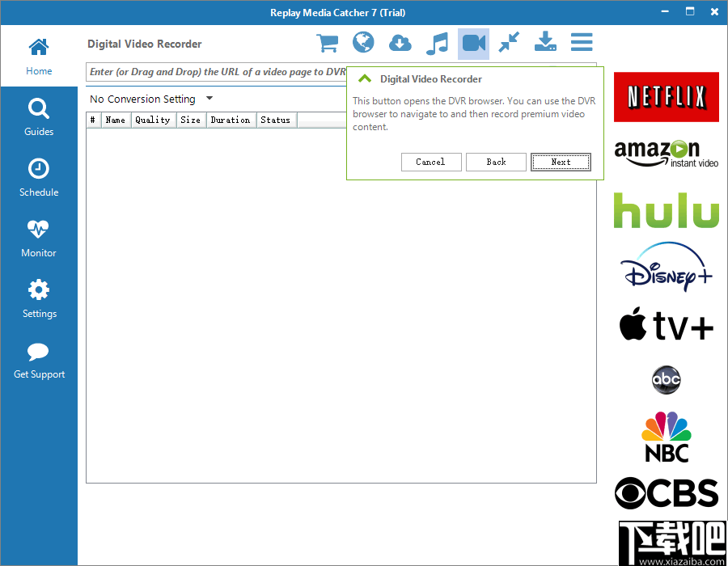Screen dimensions: 728x566
Task: Go to Home in sidebar
Action: click(39, 57)
